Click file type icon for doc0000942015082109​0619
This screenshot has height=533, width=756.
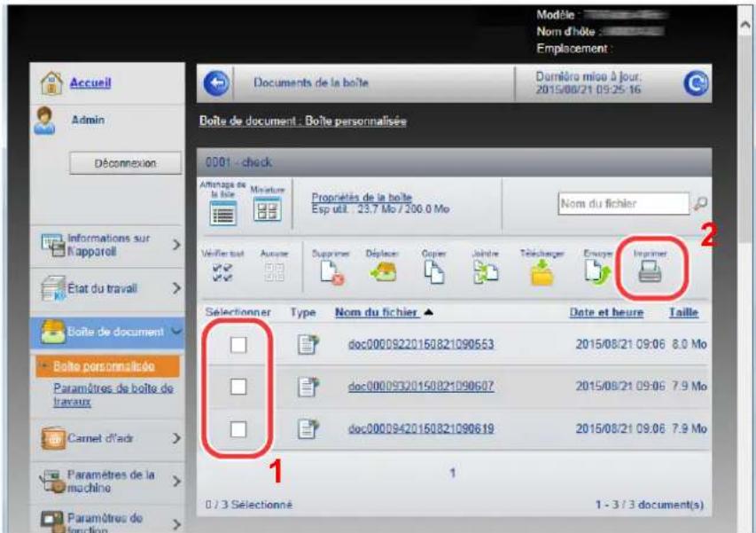[308, 429]
